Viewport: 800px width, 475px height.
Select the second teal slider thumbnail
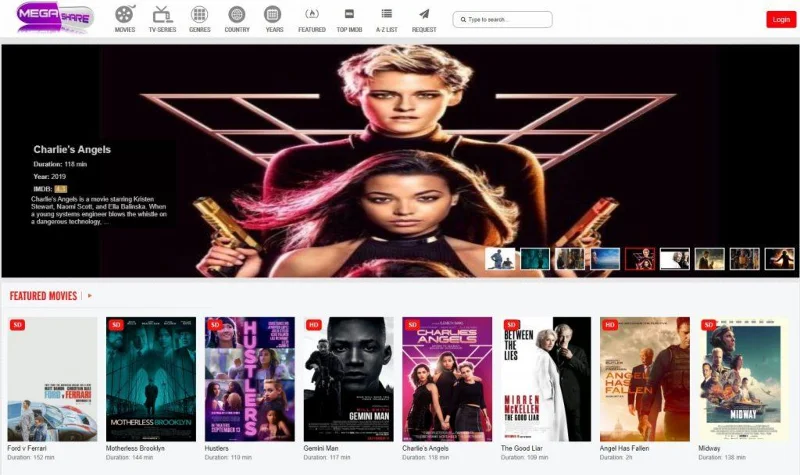(535, 259)
